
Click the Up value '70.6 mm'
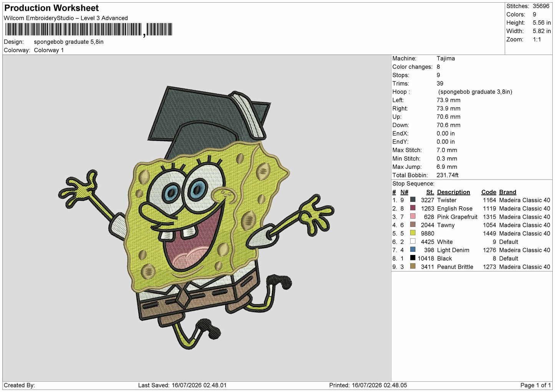(x=448, y=117)
